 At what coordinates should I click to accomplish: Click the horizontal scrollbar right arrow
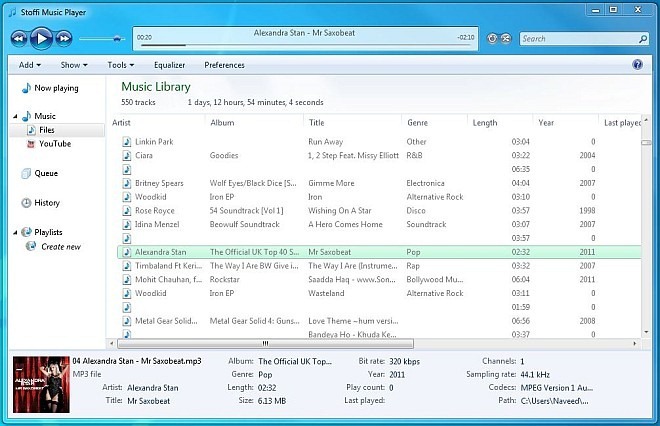(635, 343)
